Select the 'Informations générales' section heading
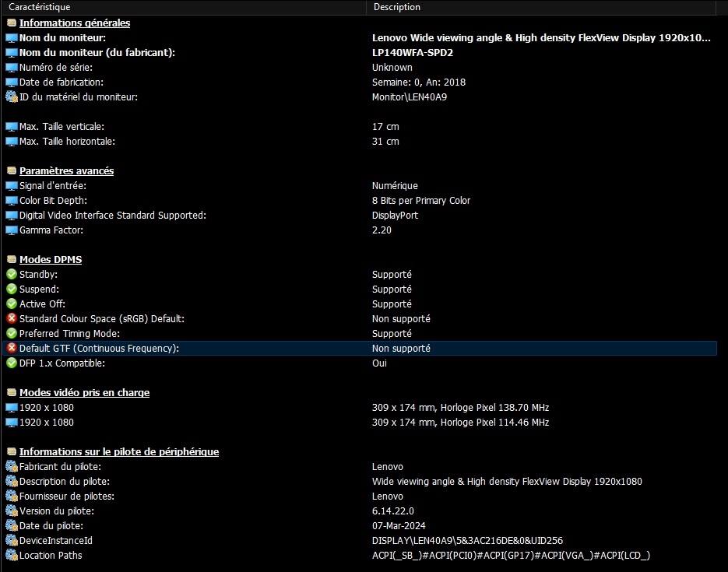The height and width of the screenshot is (572, 728). (75, 23)
